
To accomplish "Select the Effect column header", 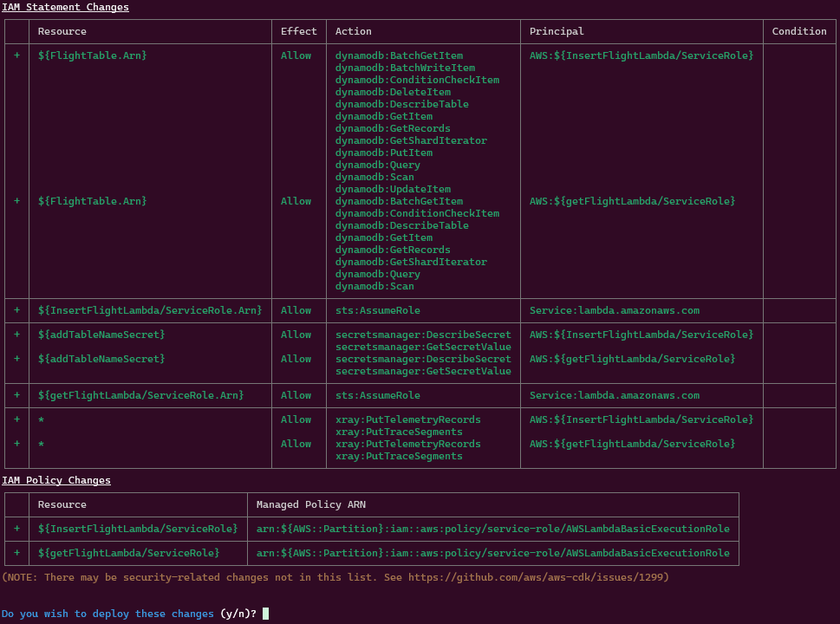I will click(298, 31).
